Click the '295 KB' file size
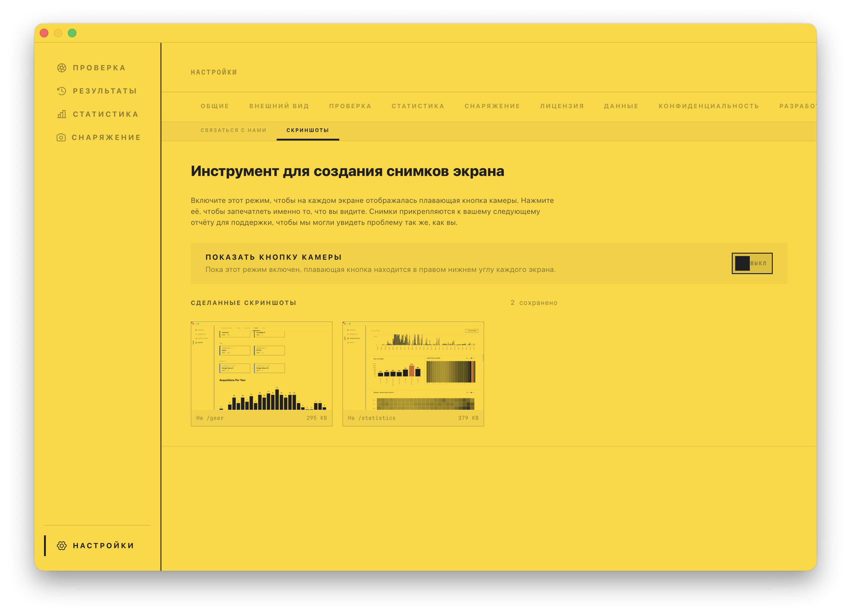Viewport: 851px width, 616px height. point(317,418)
